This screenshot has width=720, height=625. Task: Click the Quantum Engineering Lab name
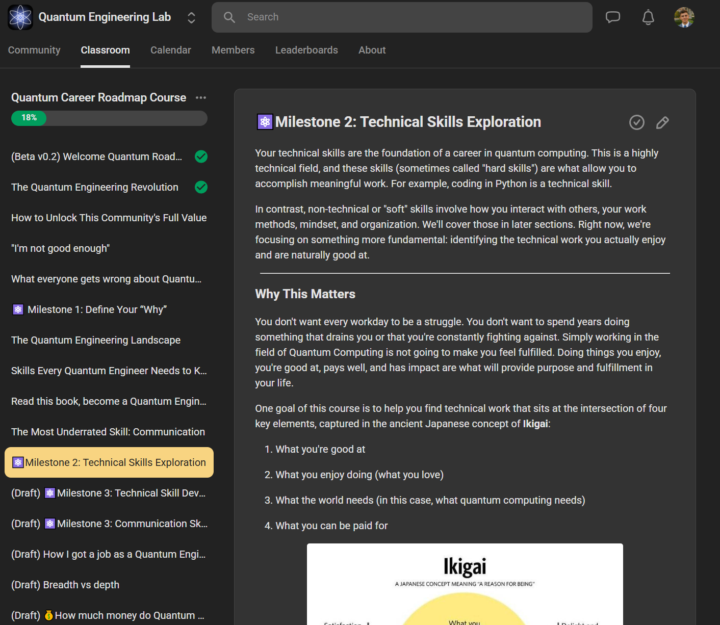105,17
